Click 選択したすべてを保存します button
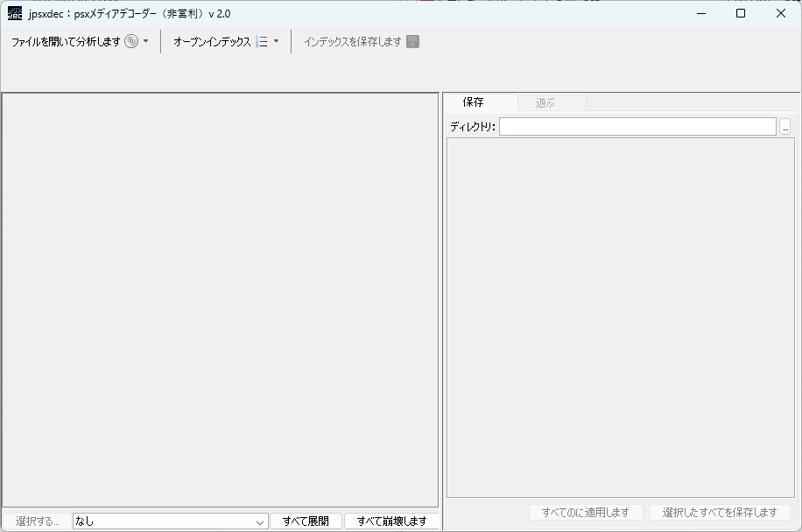The height and width of the screenshot is (532, 802). [720, 512]
